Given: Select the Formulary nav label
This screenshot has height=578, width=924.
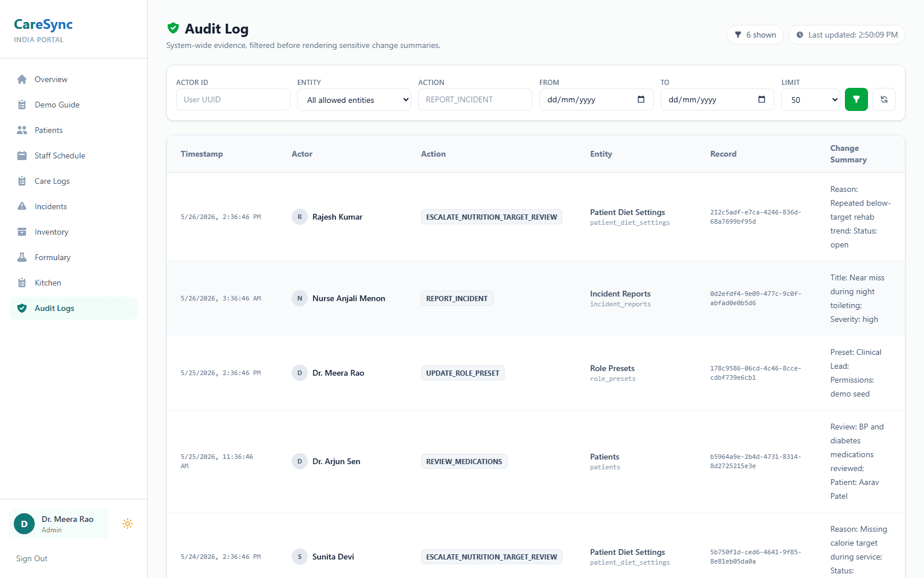Looking at the screenshot, I should (x=53, y=257).
